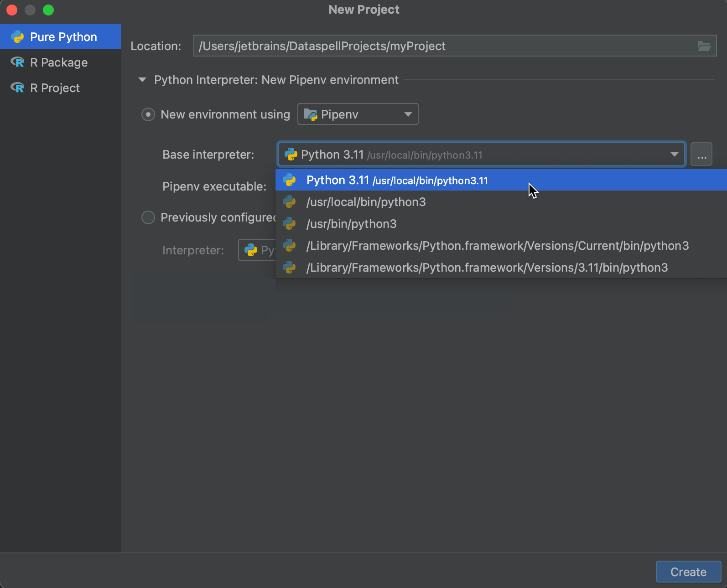
Task: Click the ellipsis button beside Base interpreter
Action: (701, 155)
